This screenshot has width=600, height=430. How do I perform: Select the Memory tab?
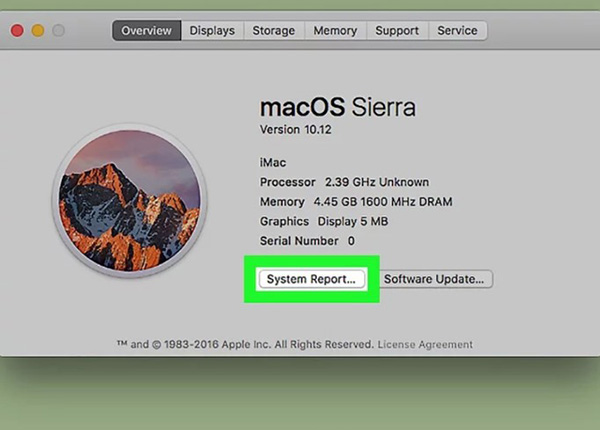click(335, 31)
